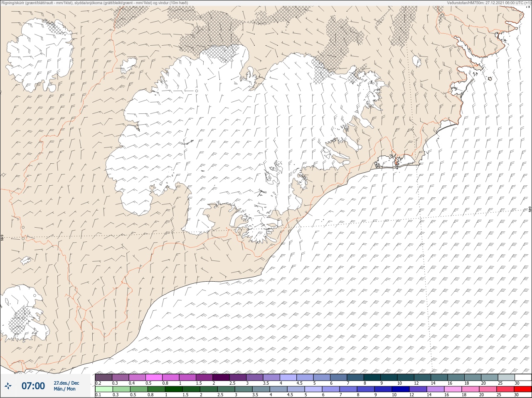Pick the bright red 30 swatch in lower legend
Viewport: 532px width, 398px height.
coord(522,389)
